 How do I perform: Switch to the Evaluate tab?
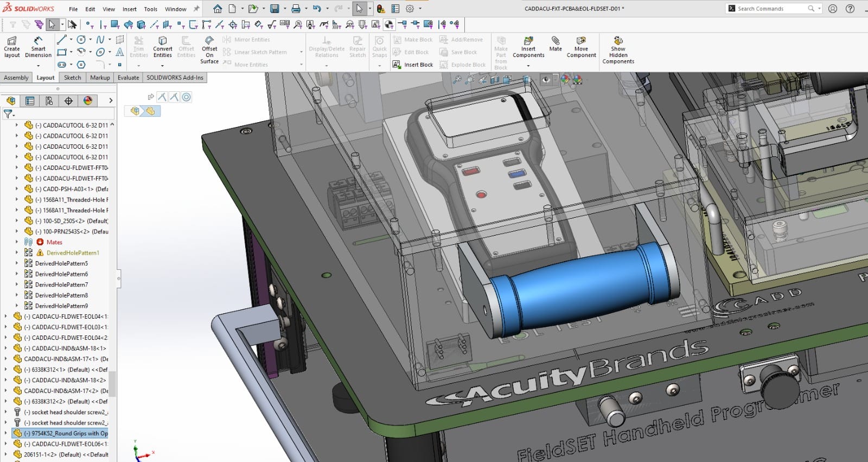point(128,78)
